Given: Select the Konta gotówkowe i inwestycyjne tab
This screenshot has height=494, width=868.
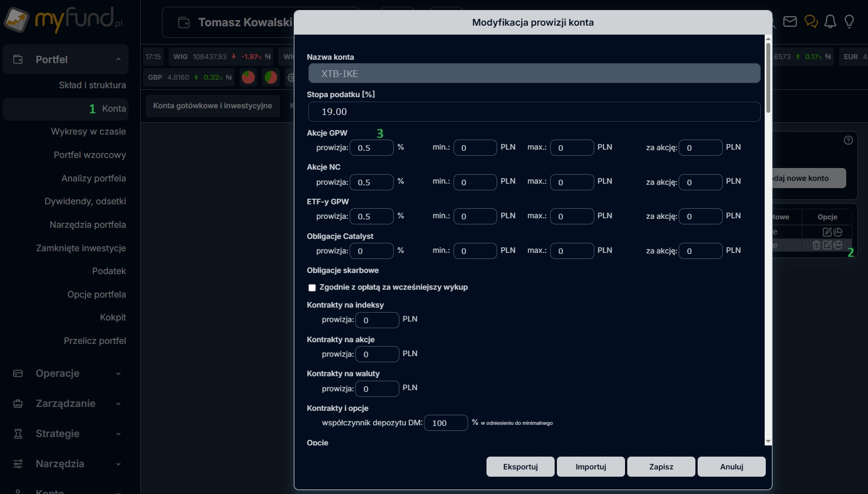Looking at the screenshot, I should coord(212,105).
